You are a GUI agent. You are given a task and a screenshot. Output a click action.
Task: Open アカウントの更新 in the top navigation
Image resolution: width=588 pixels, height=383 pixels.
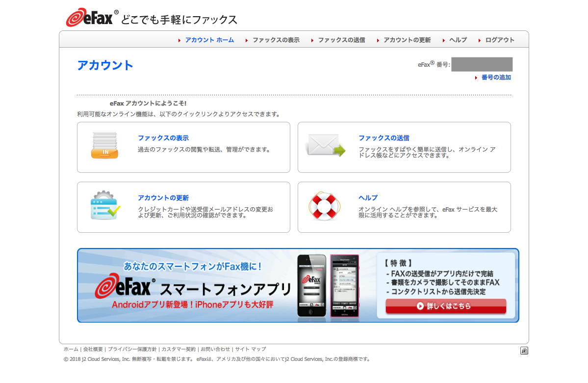(407, 40)
